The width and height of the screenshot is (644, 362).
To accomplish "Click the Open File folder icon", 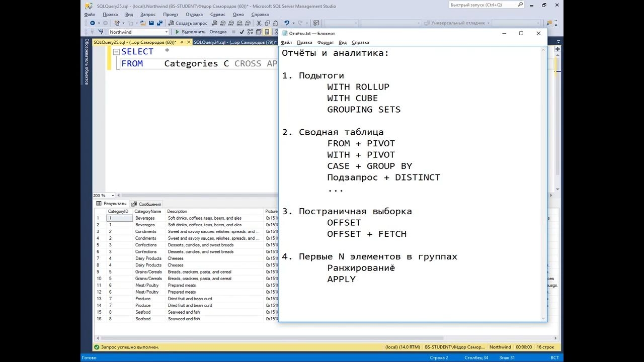I will (x=142, y=23).
